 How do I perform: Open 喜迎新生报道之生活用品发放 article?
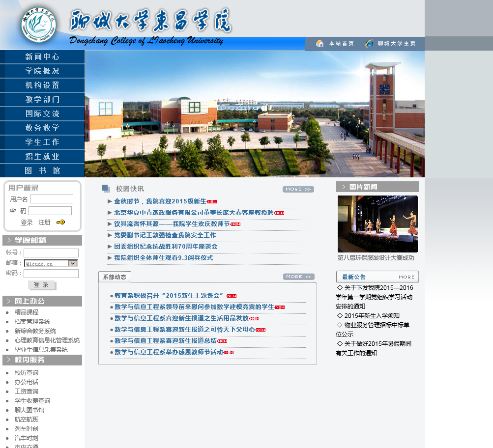click(181, 318)
